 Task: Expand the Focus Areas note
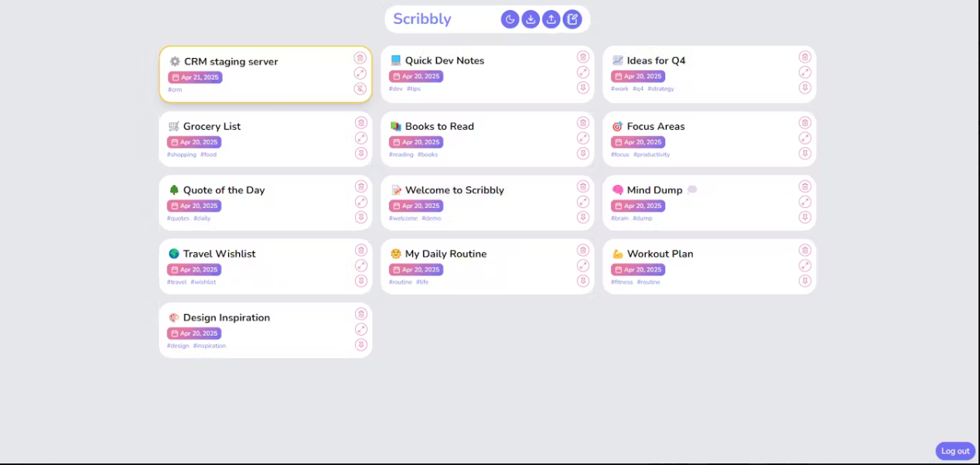tap(805, 138)
